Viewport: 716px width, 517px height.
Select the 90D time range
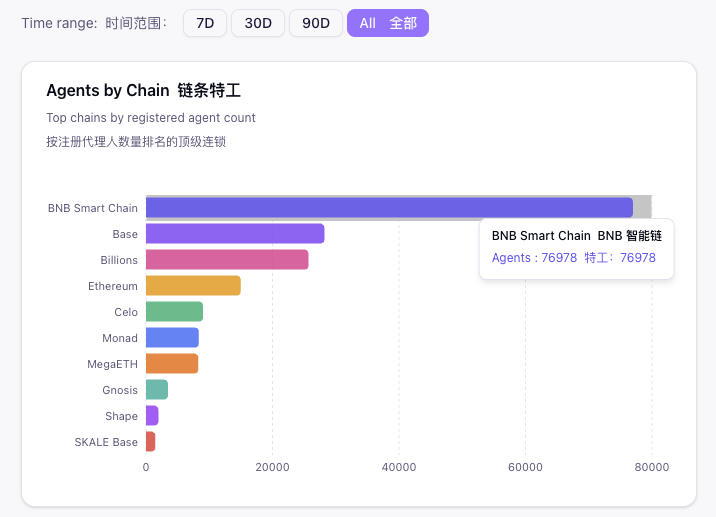(316, 23)
